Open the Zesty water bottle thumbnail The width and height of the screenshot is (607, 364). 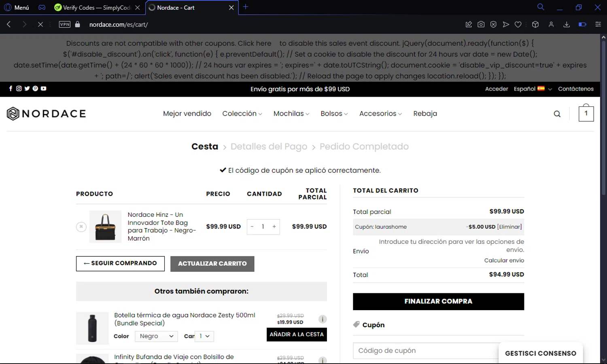pos(92,328)
